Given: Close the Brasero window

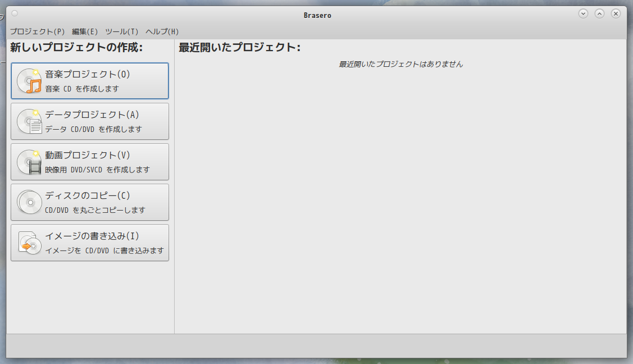Looking at the screenshot, I should pos(616,13).
